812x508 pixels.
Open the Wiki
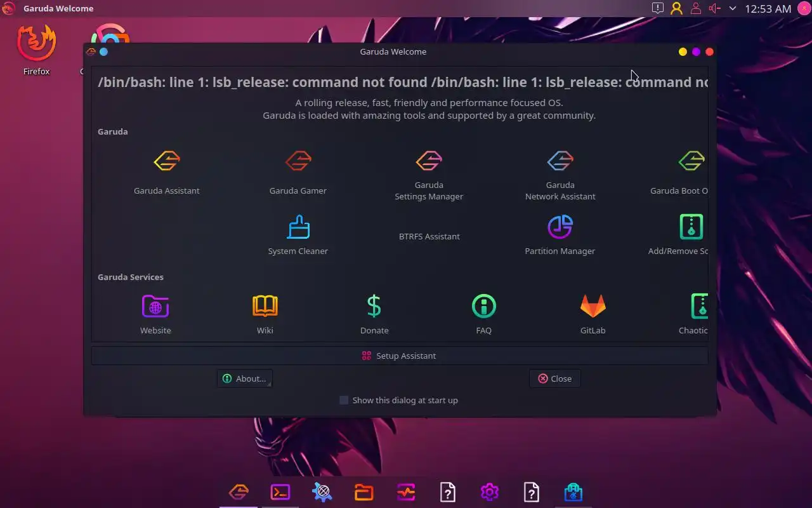tap(265, 314)
